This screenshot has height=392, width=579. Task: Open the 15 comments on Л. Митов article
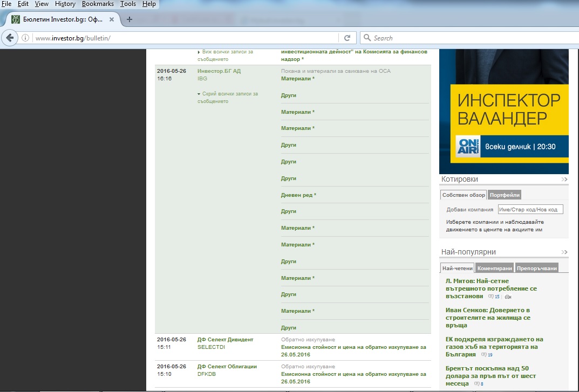[x=494, y=297]
